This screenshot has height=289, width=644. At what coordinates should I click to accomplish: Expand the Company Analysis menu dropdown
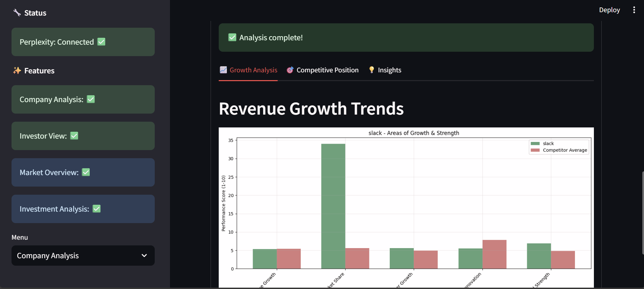tap(83, 256)
